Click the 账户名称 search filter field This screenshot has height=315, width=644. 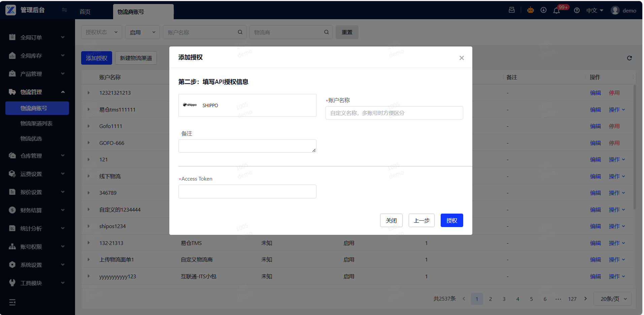(x=205, y=32)
